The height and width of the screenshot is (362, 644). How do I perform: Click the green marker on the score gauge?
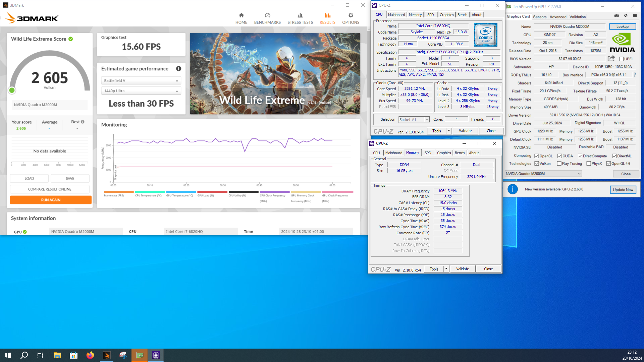12,90
